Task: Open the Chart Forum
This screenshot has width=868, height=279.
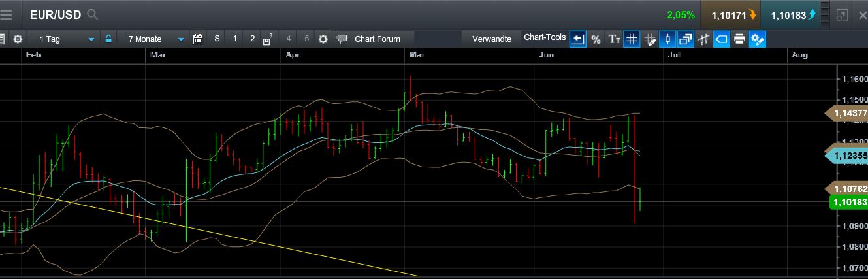Action: coord(374,39)
